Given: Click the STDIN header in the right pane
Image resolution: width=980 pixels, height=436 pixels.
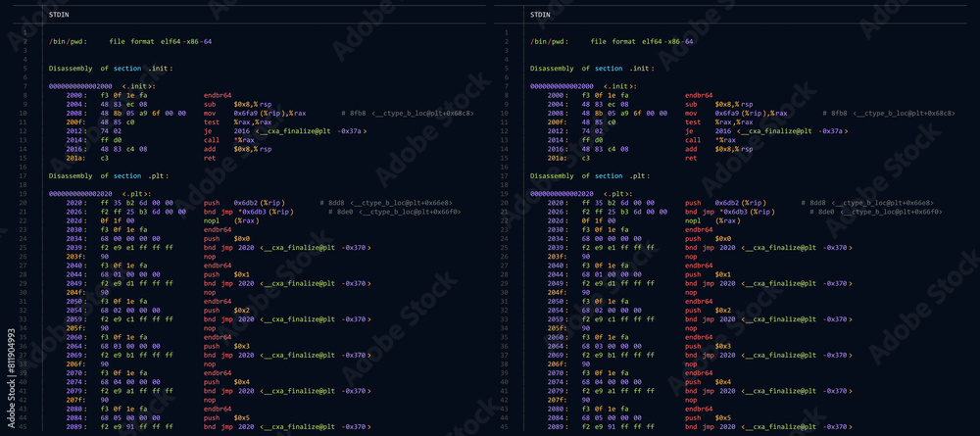Looking at the screenshot, I should (541, 15).
